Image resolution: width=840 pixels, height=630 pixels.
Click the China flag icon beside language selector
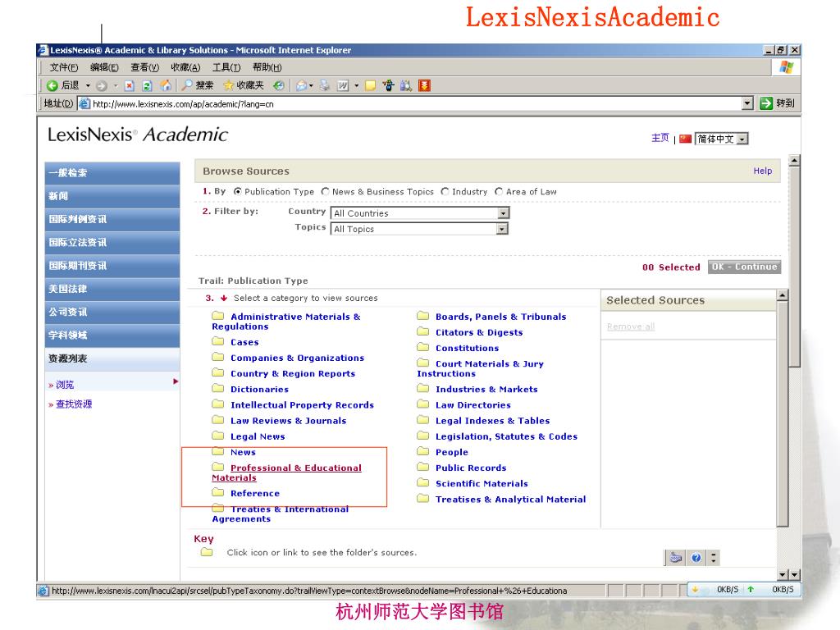tap(685, 139)
